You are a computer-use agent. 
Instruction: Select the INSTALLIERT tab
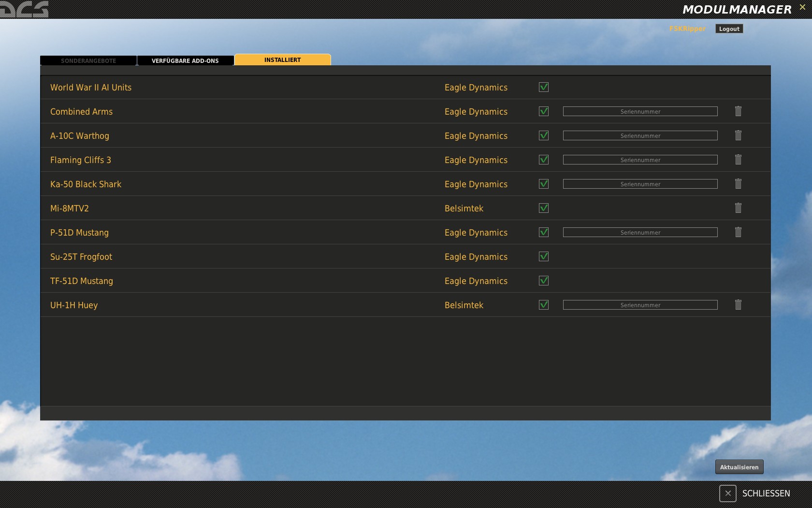pos(283,60)
